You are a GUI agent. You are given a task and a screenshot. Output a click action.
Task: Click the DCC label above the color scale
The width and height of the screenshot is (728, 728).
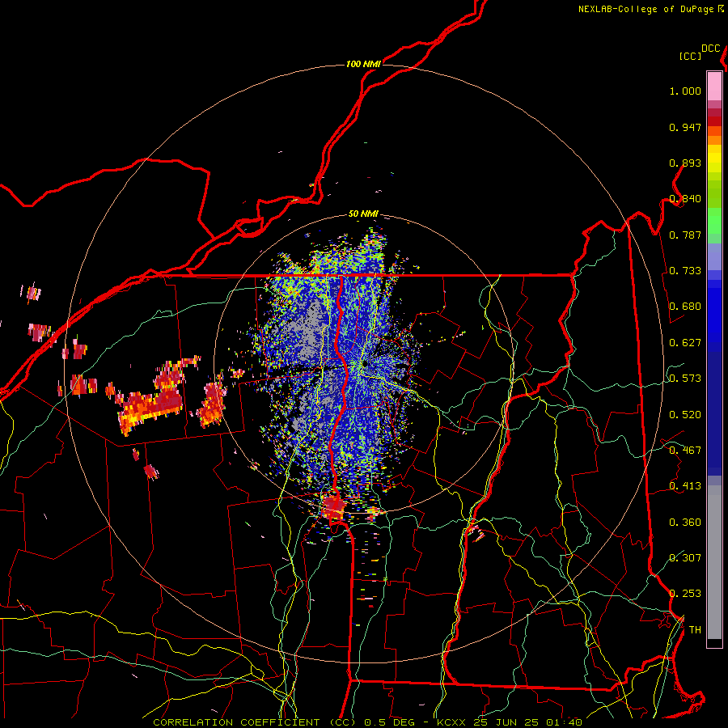711,49
